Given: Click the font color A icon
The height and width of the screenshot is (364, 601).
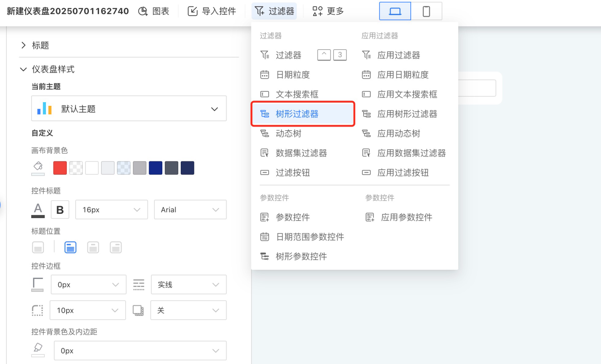Looking at the screenshot, I should [x=38, y=210].
